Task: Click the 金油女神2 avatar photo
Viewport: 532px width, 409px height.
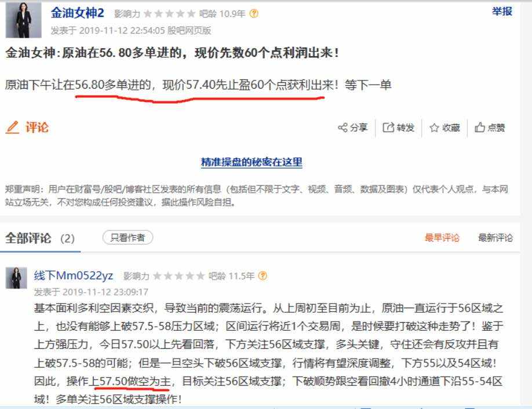Action: (x=24, y=20)
